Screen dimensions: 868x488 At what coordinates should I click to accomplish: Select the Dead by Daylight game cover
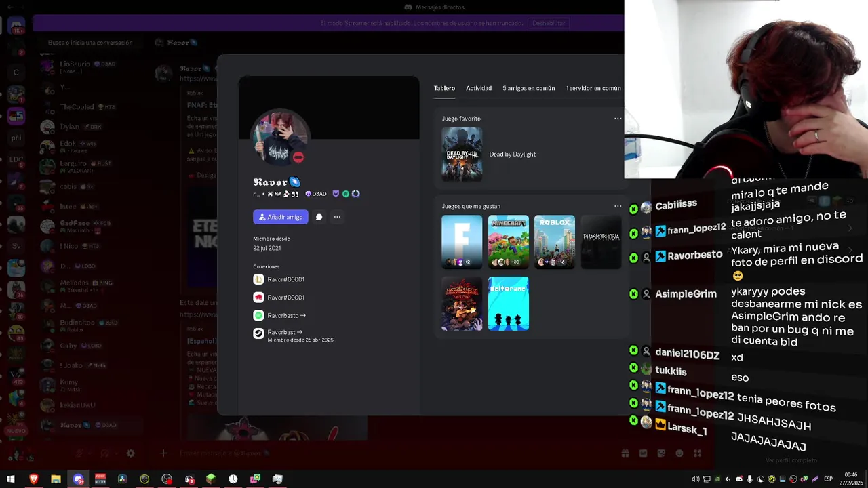(462, 154)
